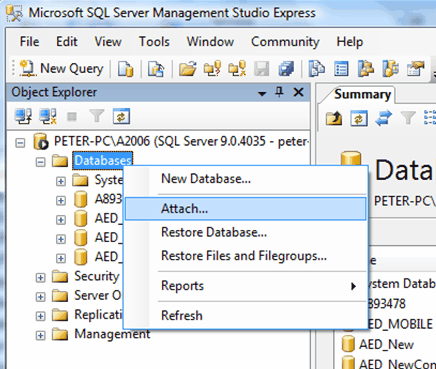Choose New Database... from context menu
This screenshot has width=436, height=369.
point(246,179)
